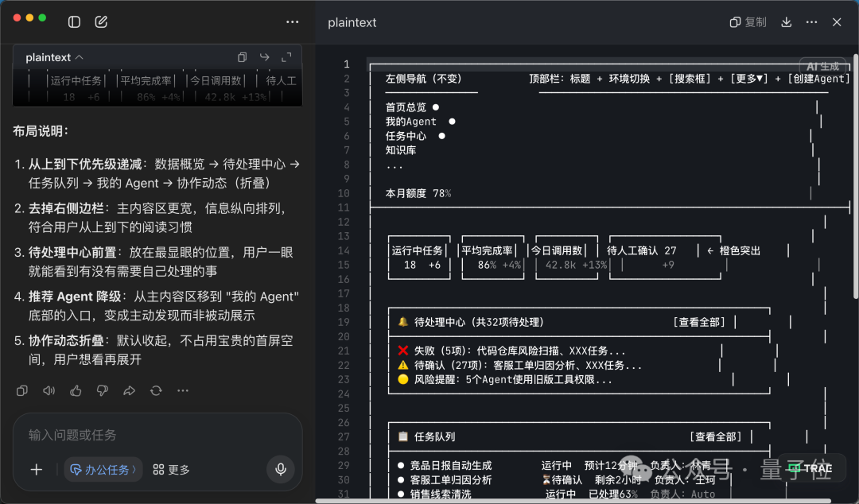Copy the assistant reply below the message

coord(22,390)
